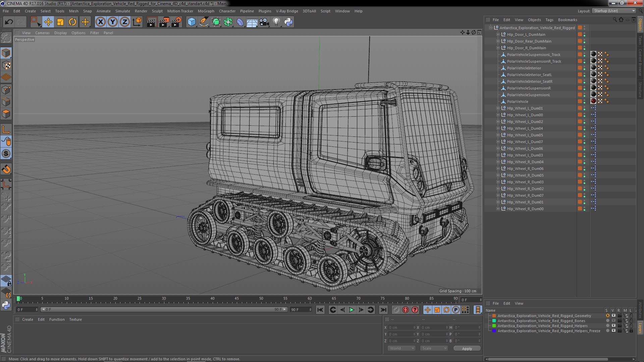Screen dimensions: 644x362
Task: Click the Bend deformer icon
Action: 240,22
